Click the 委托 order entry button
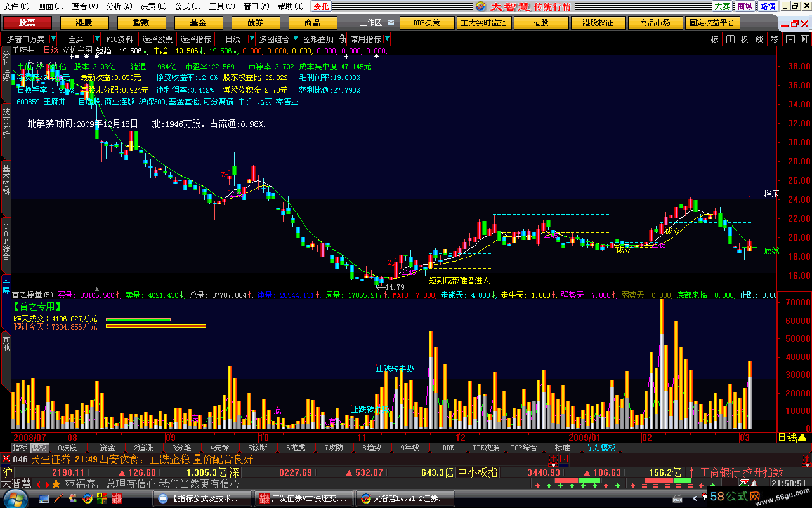 tap(321, 6)
